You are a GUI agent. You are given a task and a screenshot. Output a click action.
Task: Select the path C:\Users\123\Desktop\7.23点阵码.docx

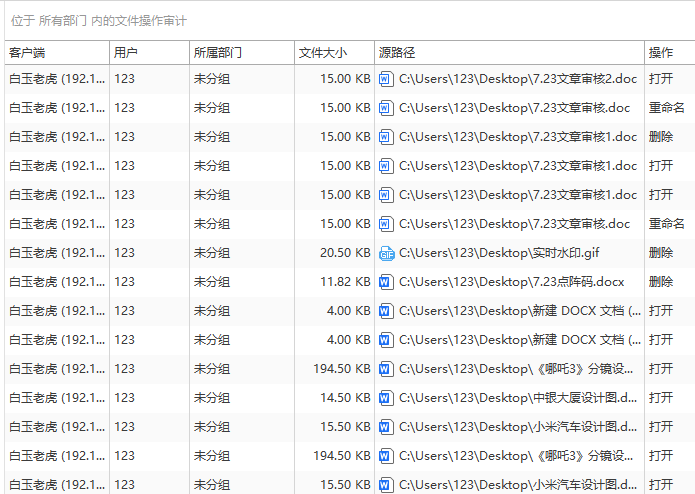(x=511, y=282)
